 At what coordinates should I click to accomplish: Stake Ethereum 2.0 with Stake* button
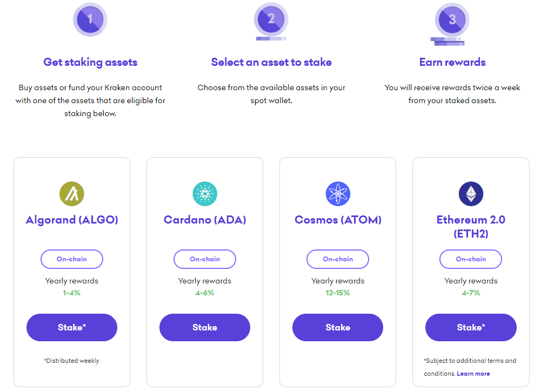471,328
